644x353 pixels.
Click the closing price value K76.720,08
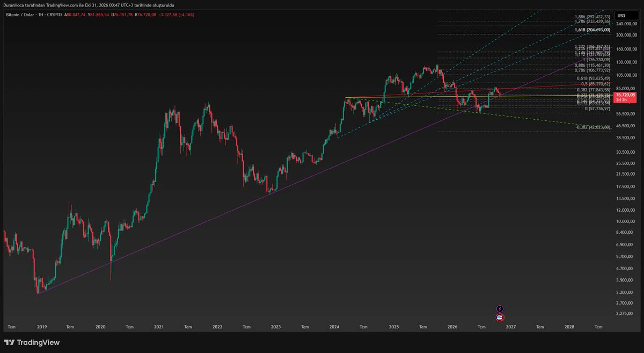coord(147,15)
